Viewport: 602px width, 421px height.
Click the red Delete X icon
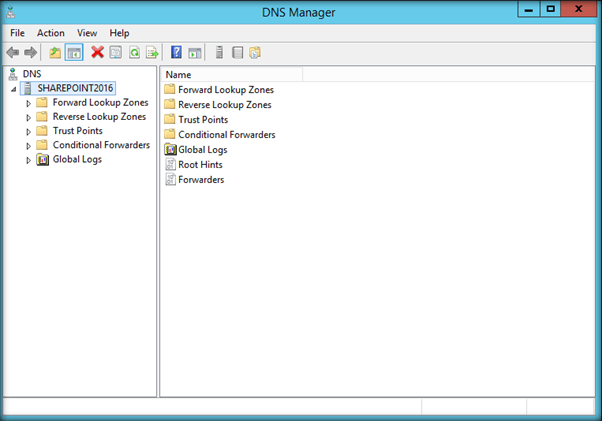coord(98,52)
